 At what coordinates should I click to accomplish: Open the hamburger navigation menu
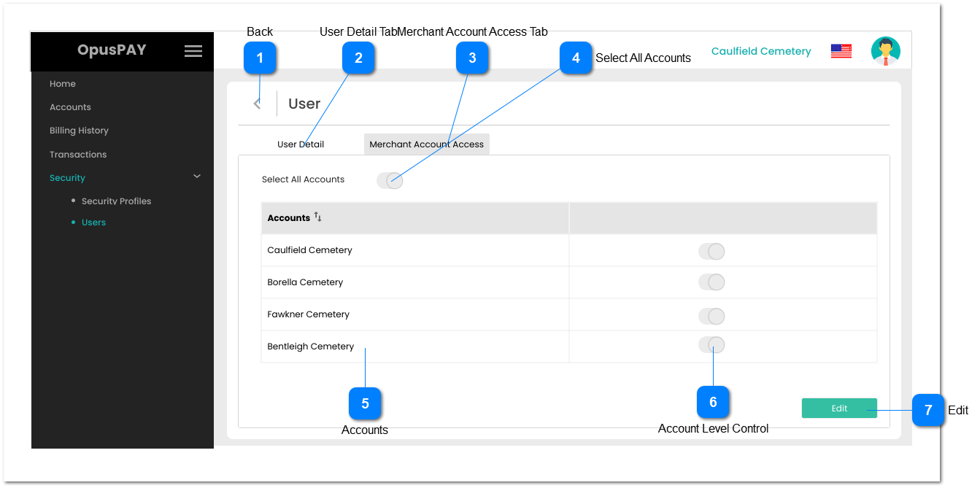[193, 51]
